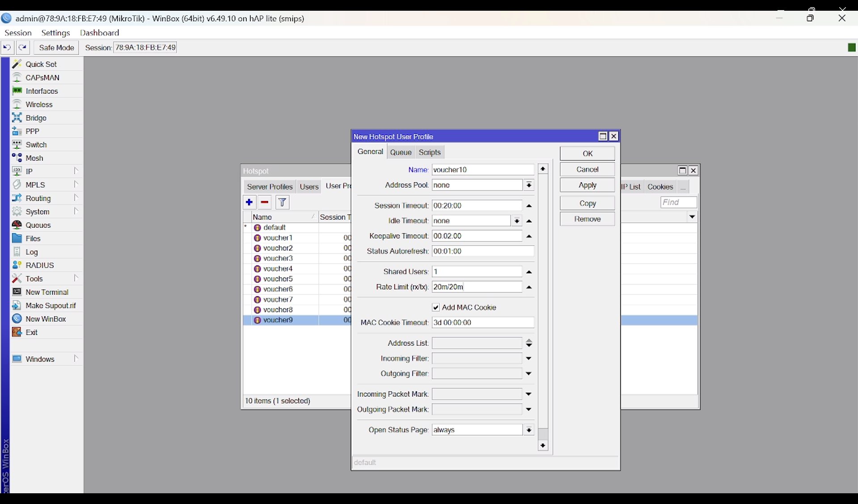Open New WinBox from the sidebar

pyautogui.click(x=46, y=319)
